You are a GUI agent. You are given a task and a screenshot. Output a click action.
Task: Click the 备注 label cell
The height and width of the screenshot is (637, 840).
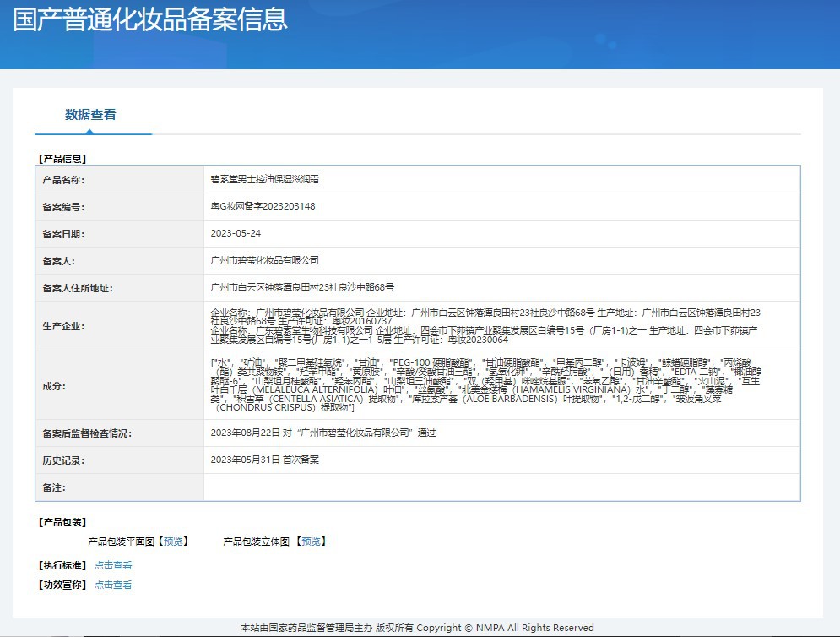coord(120,487)
